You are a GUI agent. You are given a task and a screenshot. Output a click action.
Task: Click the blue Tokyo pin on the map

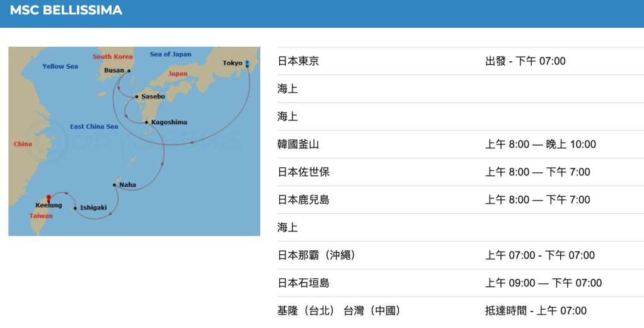247,64
